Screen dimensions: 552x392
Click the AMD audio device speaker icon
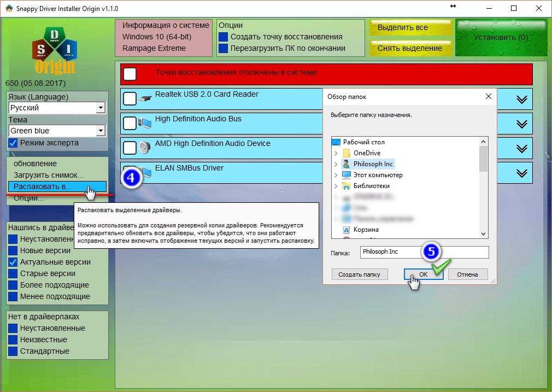[145, 148]
